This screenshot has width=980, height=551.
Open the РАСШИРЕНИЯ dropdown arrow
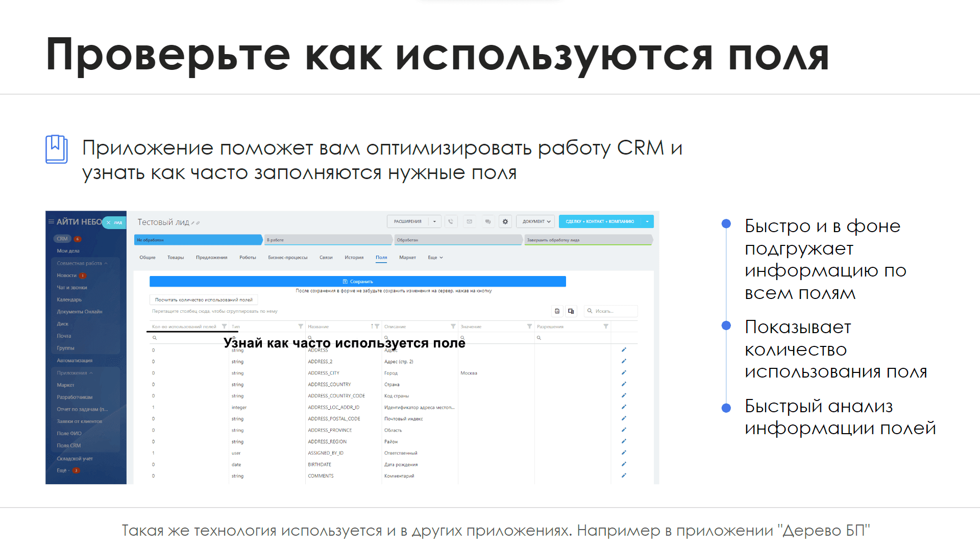[435, 221]
